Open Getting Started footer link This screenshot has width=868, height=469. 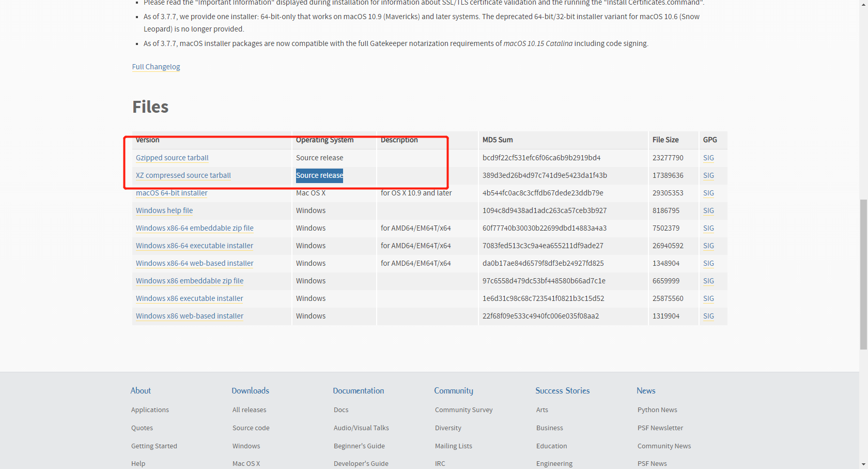click(x=154, y=446)
